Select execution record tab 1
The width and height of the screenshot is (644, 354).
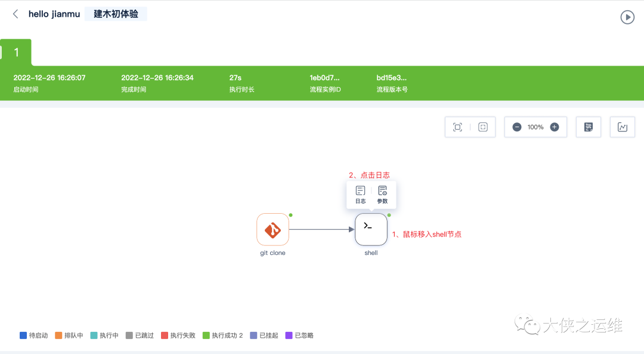(x=16, y=52)
